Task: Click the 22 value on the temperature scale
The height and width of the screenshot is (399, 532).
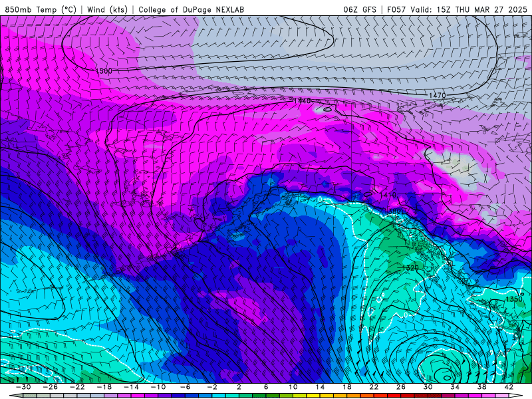Action: coord(374,387)
